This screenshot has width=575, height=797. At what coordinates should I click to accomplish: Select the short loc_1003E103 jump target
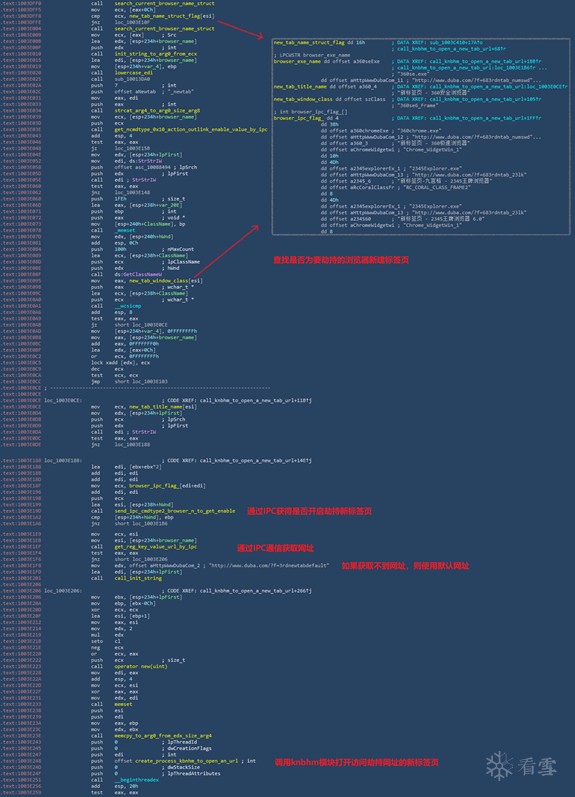(141, 381)
